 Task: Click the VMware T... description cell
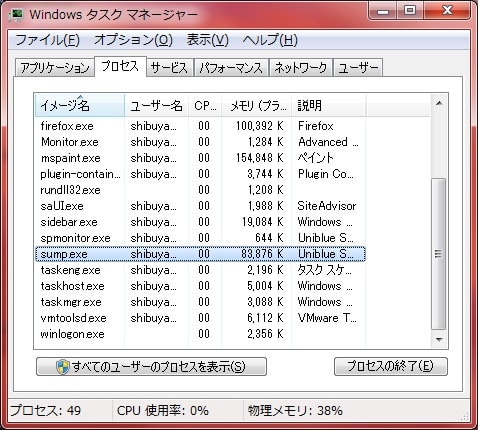pyautogui.click(x=327, y=318)
